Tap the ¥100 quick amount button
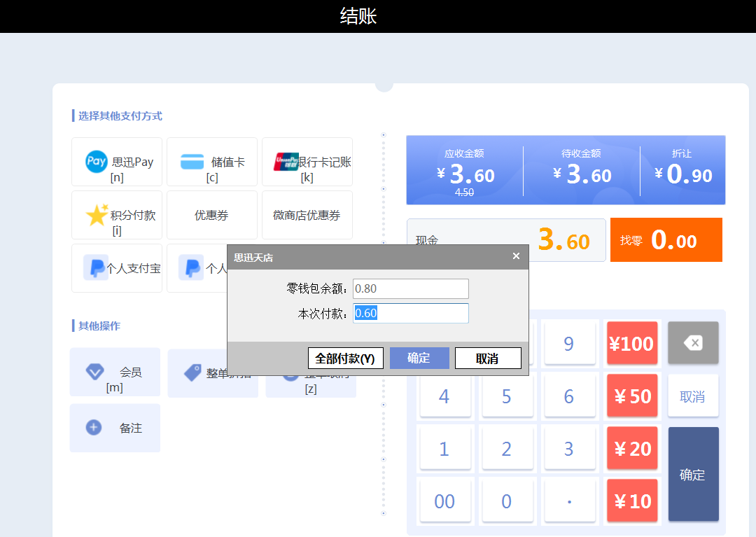756x537 pixels. click(x=631, y=344)
